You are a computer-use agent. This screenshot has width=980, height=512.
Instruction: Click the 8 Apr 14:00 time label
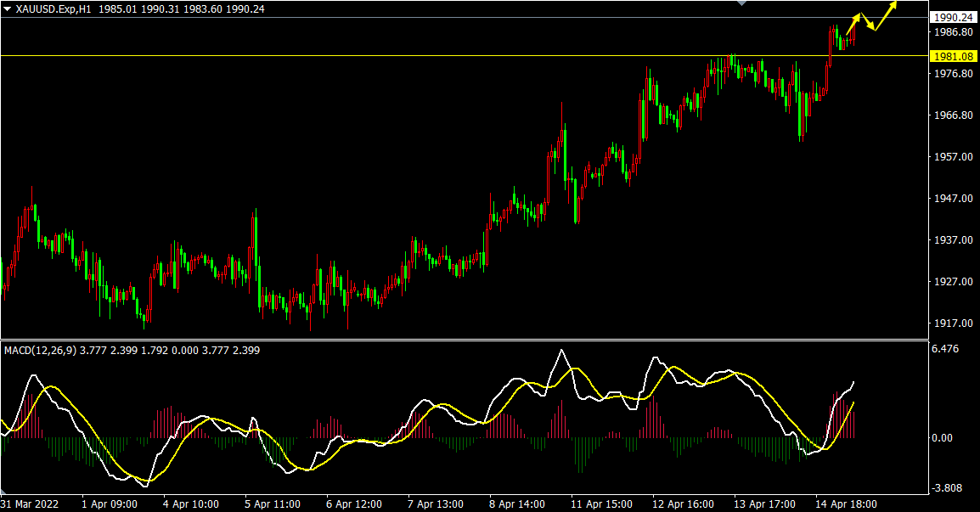[x=518, y=504]
